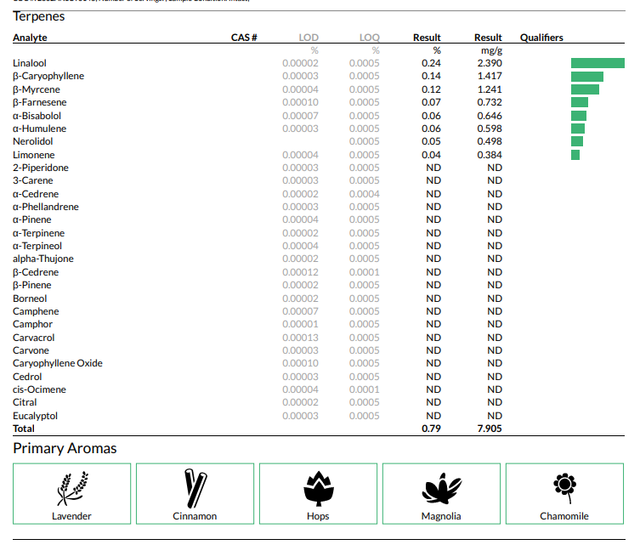
Task: Select the Caryophyllene Oxide row label
Action: coord(58,363)
